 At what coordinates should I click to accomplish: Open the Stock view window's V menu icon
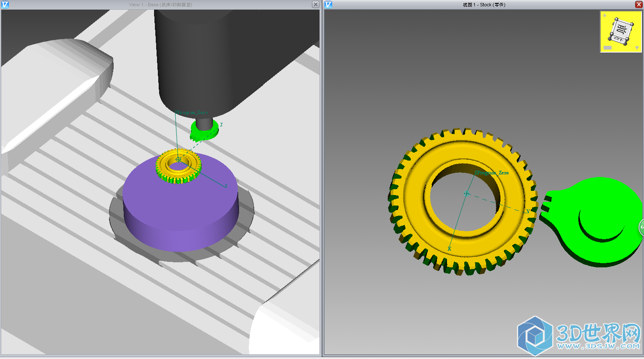point(328,5)
